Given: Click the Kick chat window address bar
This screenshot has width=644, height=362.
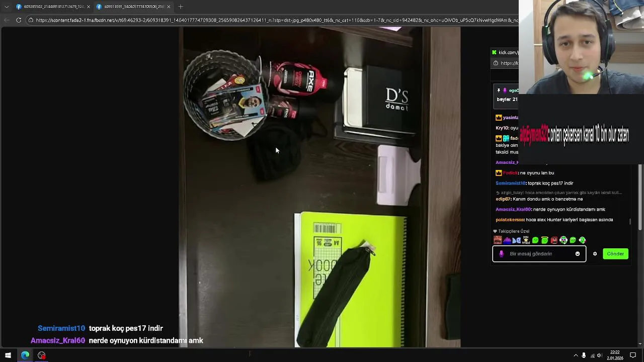Looking at the screenshot, I should 506,63.
